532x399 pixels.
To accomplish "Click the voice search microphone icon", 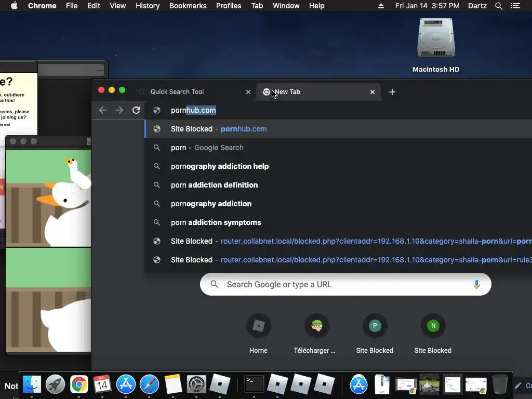I will click(x=476, y=284).
